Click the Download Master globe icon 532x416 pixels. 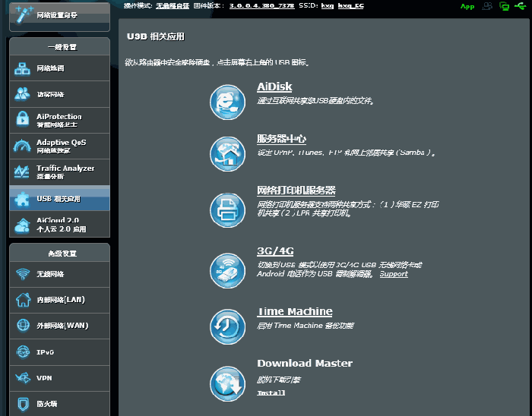point(227,384)
